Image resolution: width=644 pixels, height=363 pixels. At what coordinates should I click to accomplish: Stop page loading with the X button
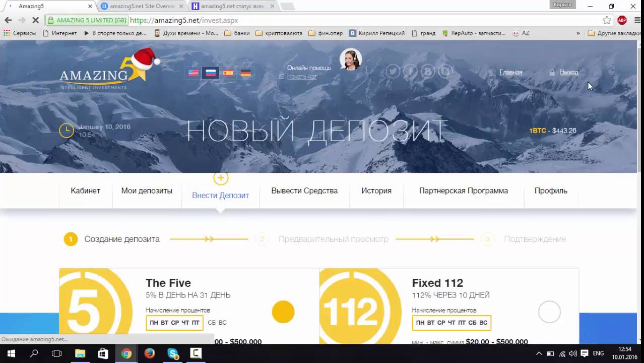coord(36,20)
